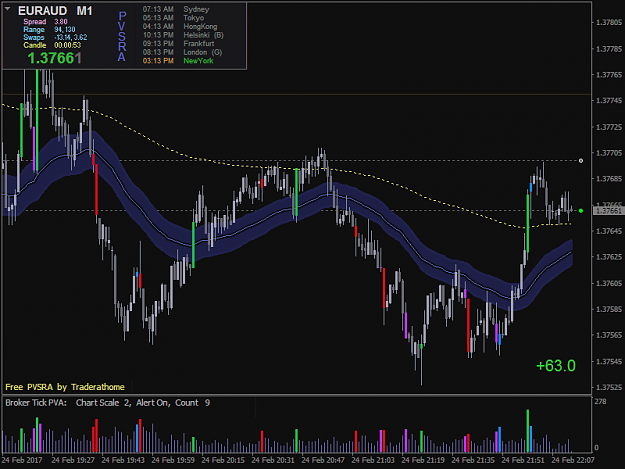Click the vertical PVSRA label
Image resolution: width=625 pixels, height=469 pixels.
[122, 36]
